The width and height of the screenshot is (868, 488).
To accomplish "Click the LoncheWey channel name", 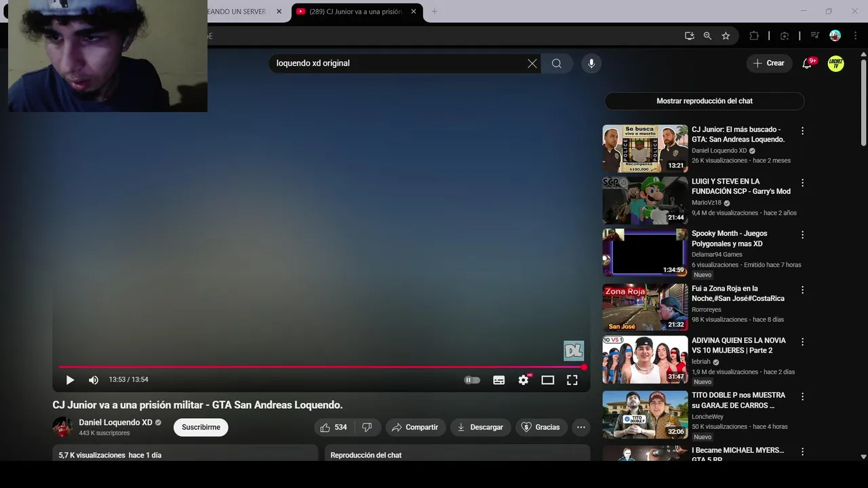I will (x=707, y=417).
